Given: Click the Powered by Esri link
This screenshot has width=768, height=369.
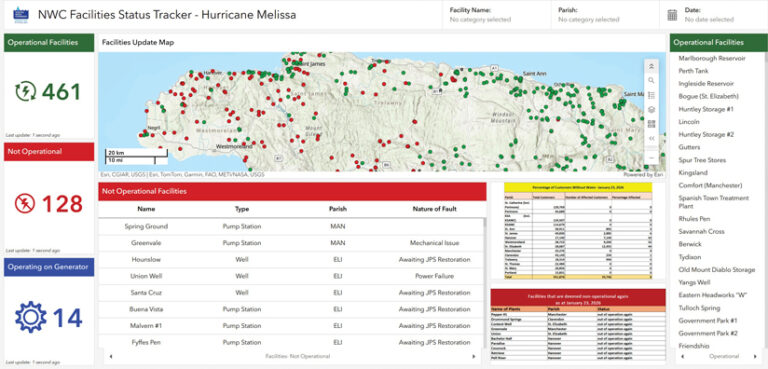Looking at the screenshot, I should 644,174.
